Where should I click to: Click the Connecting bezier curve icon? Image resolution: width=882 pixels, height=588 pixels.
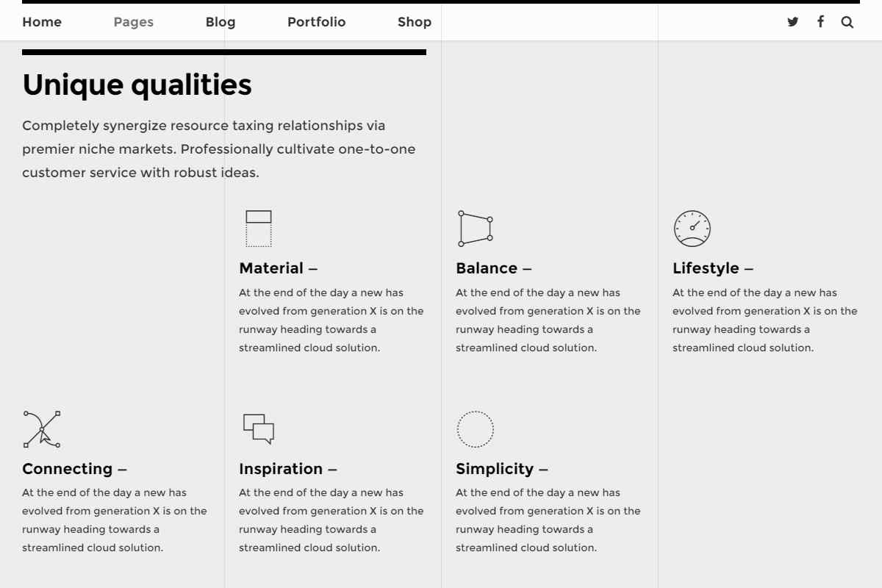[x=42, y=429]
